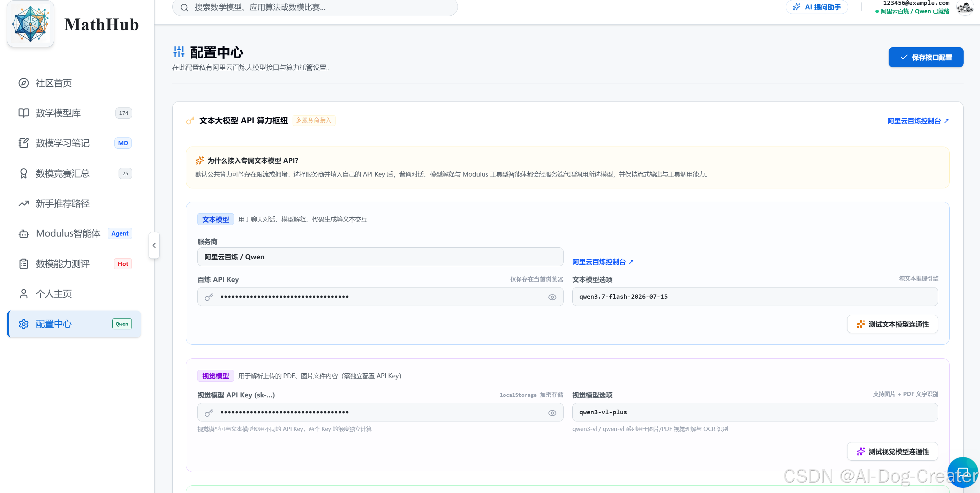Open 阿里云百炼控制台 link in the card header
The image size is (980, 493).
coord(918,121)
